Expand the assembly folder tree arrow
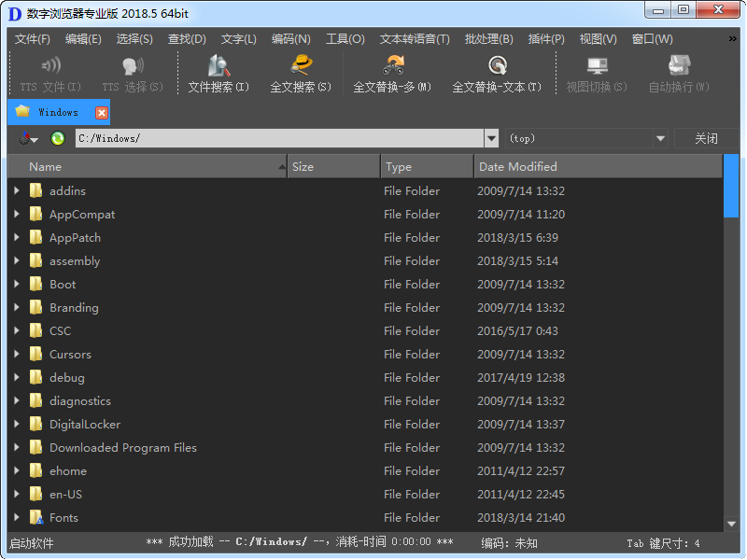747x560 pixels. click(17, 260)
